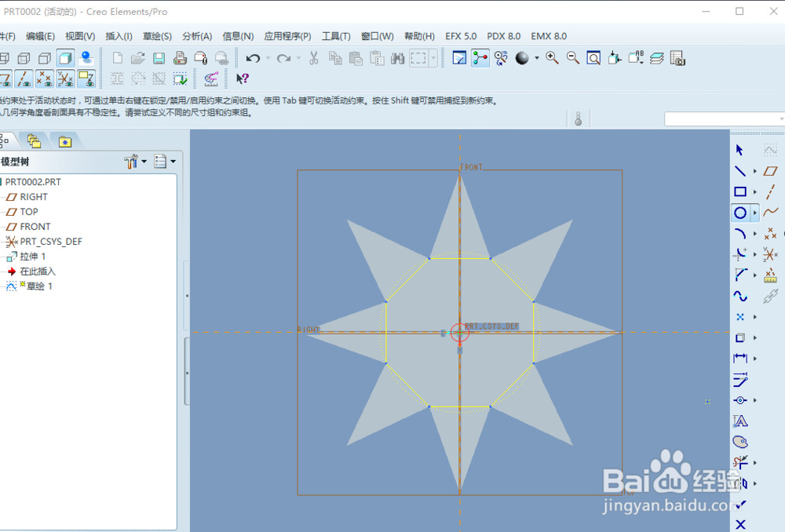785x532 pixels.
Task: Select the Line sketch tool
Action: (740, 171)
